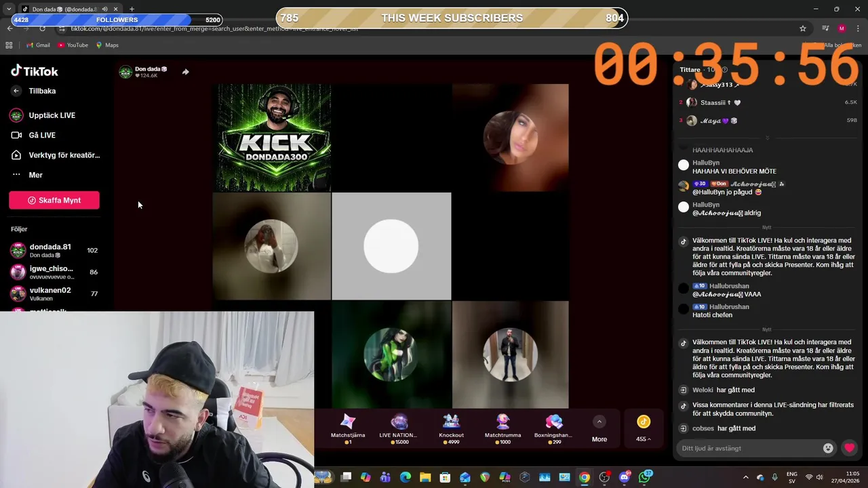The height and width of the screenshot is (488, 868).
Task: Expand the viewers list chevron
Action: [767, 138]
